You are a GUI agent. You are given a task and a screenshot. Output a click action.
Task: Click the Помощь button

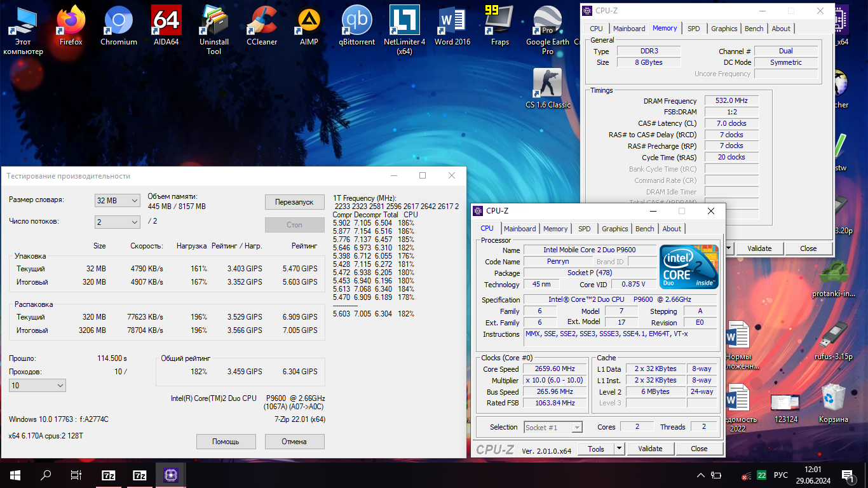[226, 442]
